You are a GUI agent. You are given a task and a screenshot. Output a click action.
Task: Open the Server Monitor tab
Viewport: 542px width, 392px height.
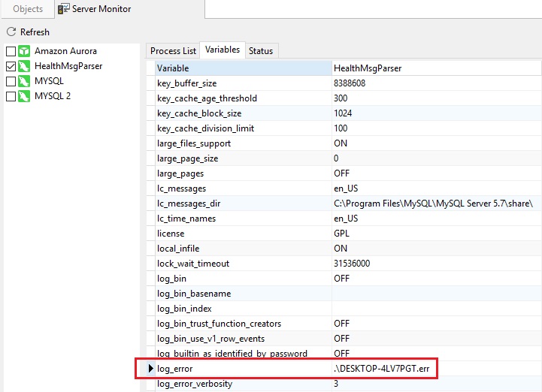click(129, 9)
